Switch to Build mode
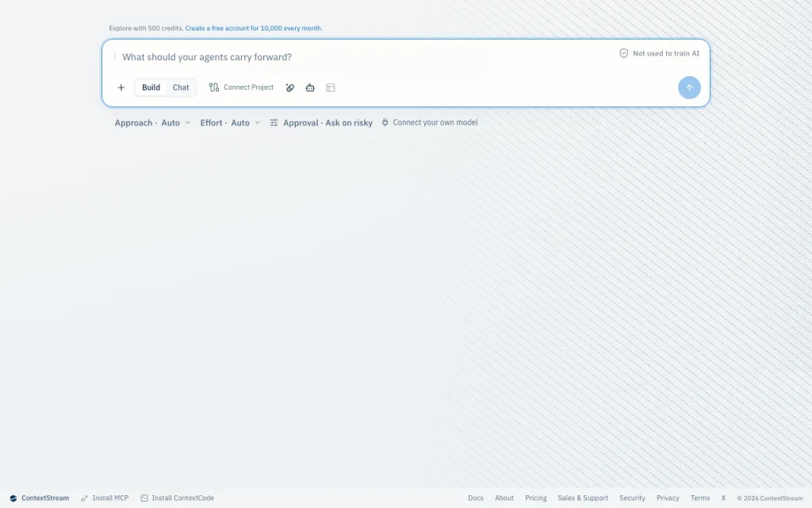812x508 pixels. 151,87
